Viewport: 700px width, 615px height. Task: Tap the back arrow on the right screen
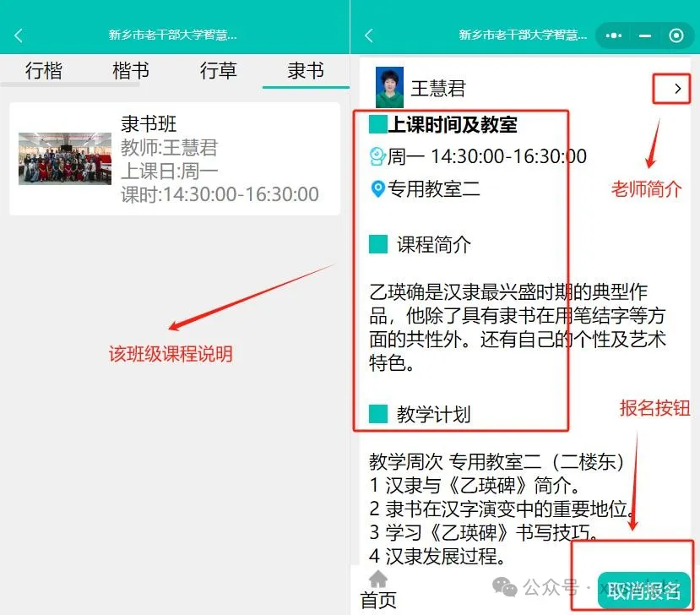[x=368, y=35]
